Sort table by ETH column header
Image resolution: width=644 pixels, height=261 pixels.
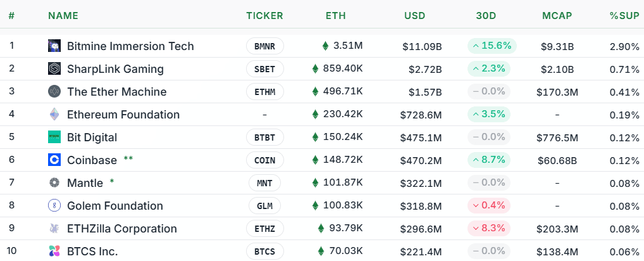pyautogui.click(x=335, y=16)
